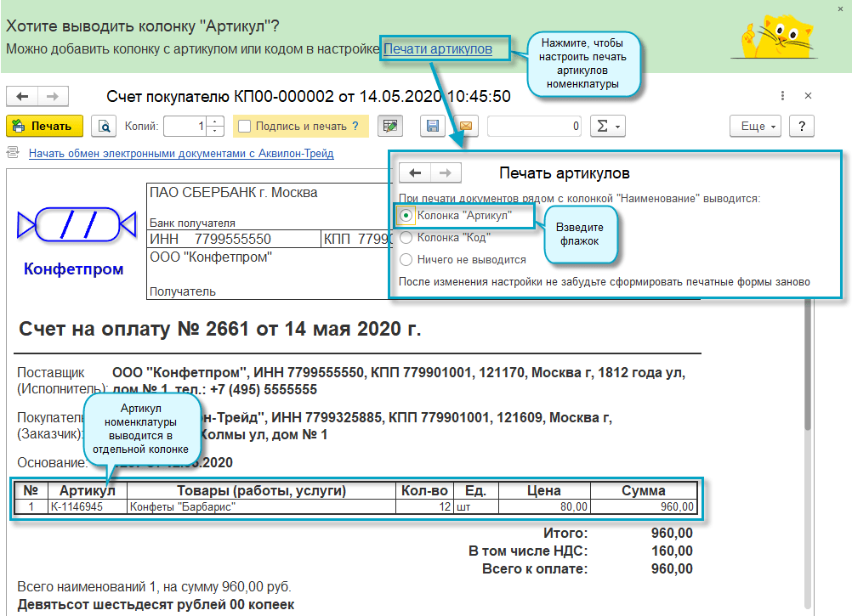Click Девятьсот шестьдесят рублей 00 копеек text

tap(156, 605)
